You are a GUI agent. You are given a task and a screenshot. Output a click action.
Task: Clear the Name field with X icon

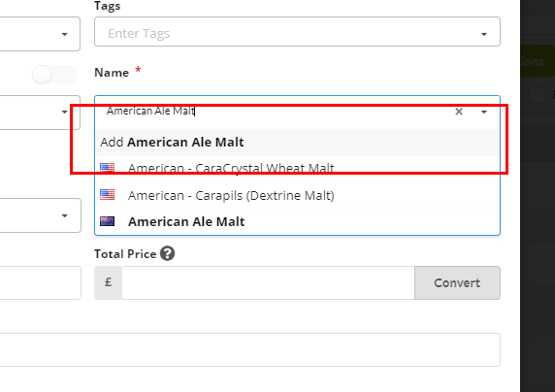tap(459, 112)
